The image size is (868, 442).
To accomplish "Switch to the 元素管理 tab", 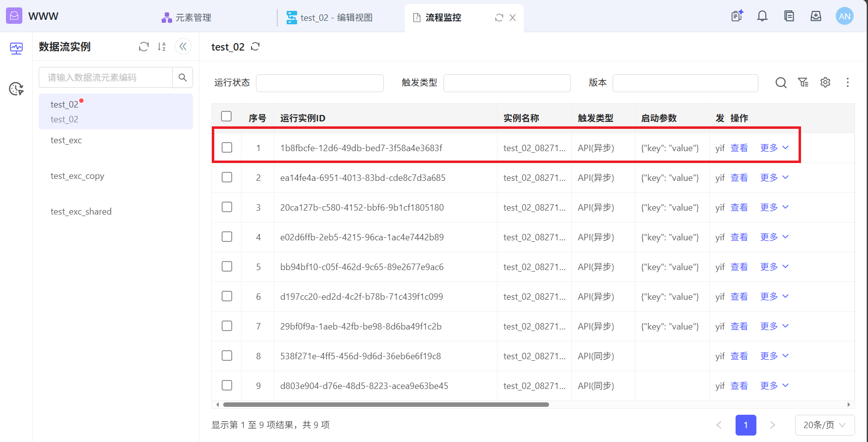I will pos(187,18).
